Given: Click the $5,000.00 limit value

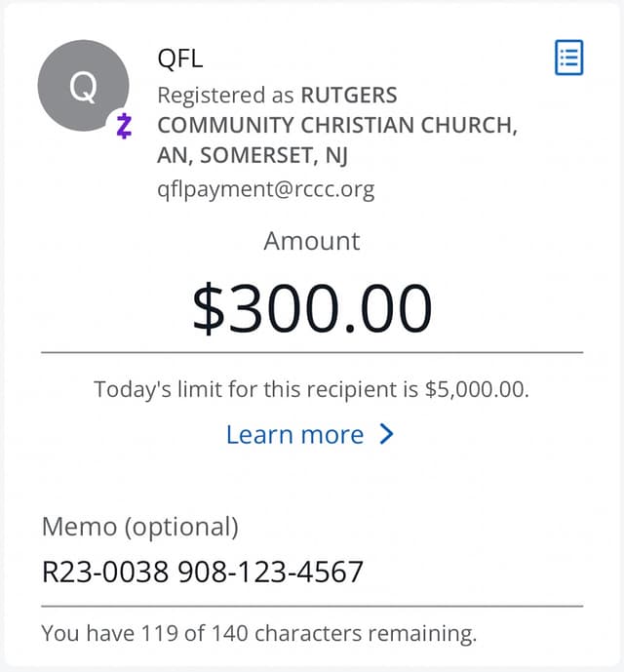Looking at the screenshot, I should [x=478, y=390].
